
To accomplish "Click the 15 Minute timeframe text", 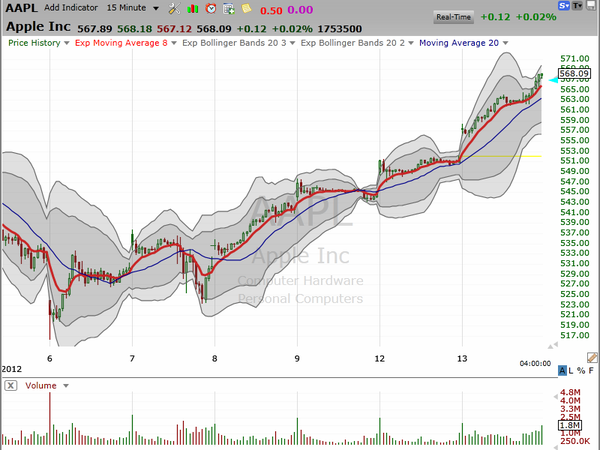I will click(126, 8).
